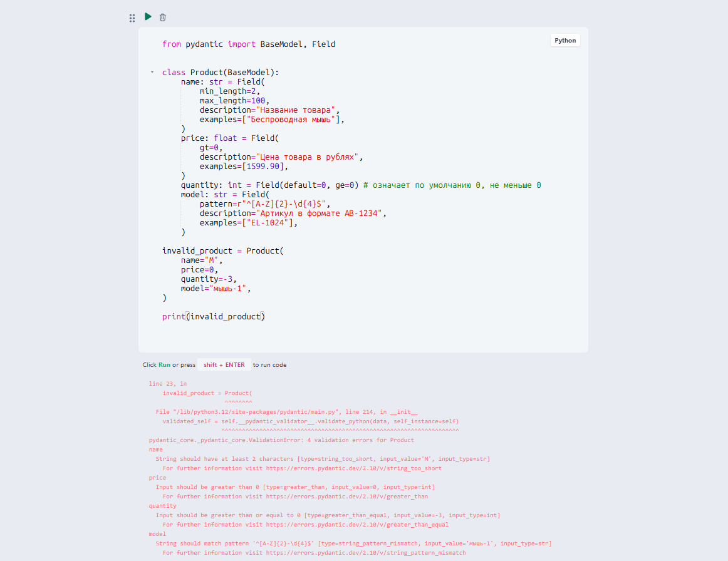Click the ValidationError summary line in output
Viewport: 728px width, 561px height.
pyautogui.click(x=281, y=440)
